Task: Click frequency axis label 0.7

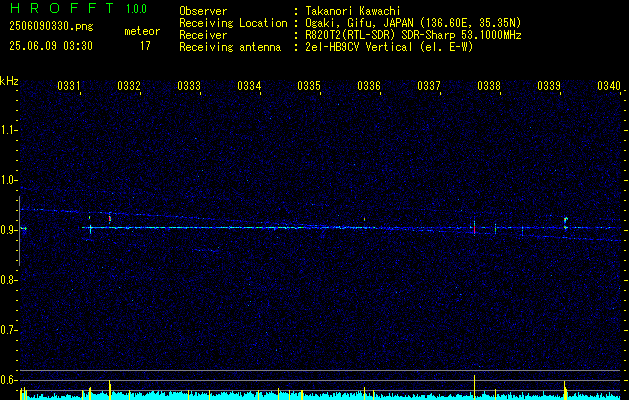Action: [x=8, y=330]
